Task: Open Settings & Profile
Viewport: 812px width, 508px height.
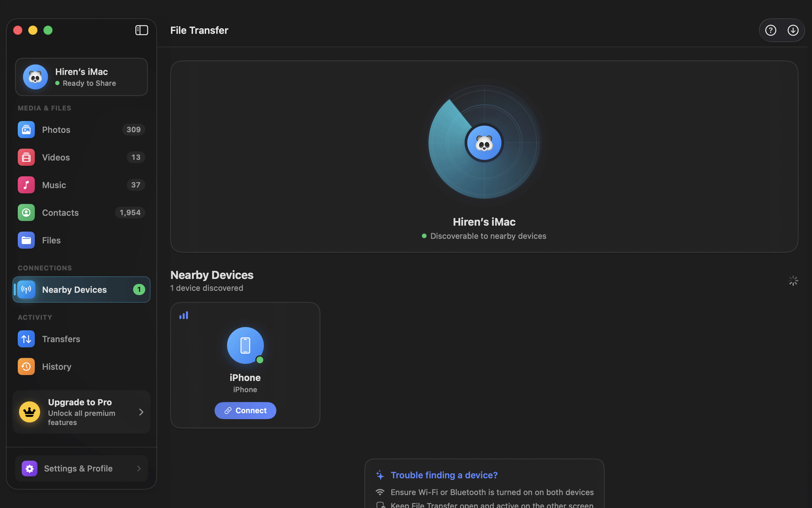Action: point(81,468)
